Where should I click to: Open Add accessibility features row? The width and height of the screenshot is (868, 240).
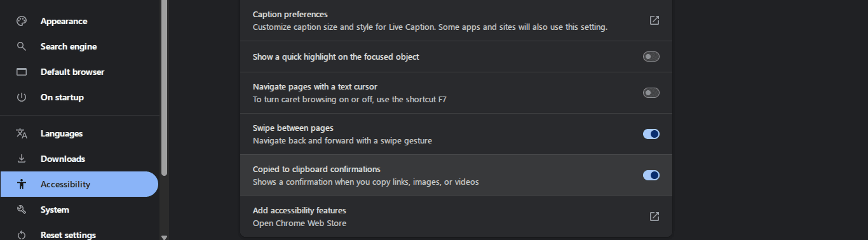coord(456,217)
